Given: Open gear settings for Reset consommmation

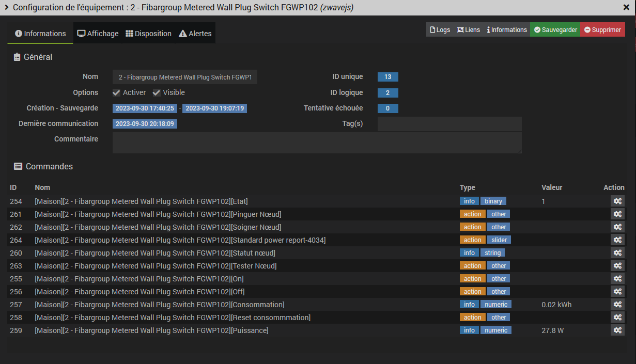Looking at the screenshot, I should point(617,317).
